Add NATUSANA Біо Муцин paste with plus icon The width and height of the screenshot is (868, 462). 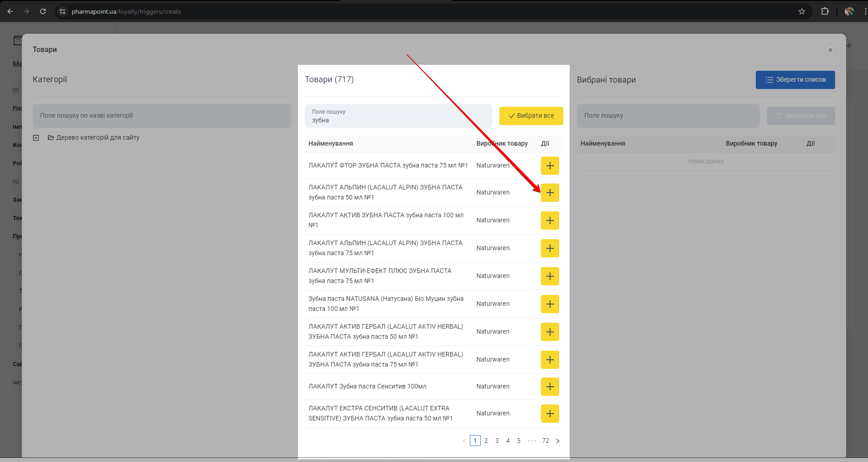click(550, 304)
